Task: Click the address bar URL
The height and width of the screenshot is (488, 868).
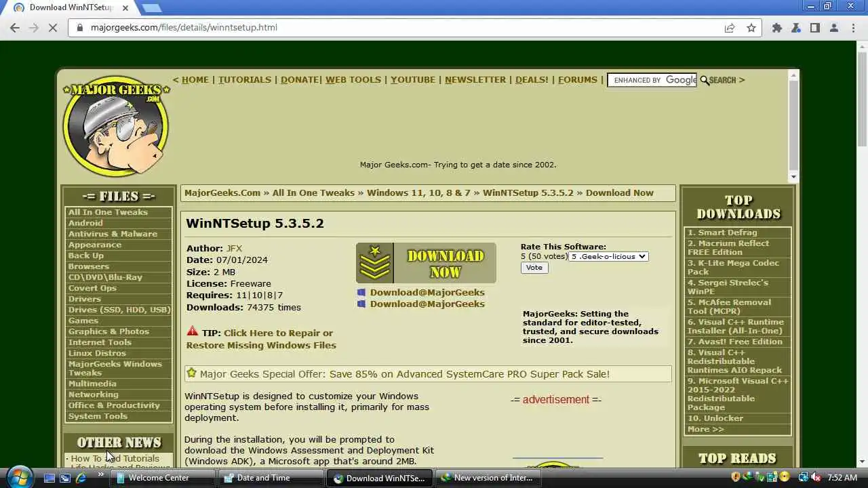Action: tap(184, 28)
